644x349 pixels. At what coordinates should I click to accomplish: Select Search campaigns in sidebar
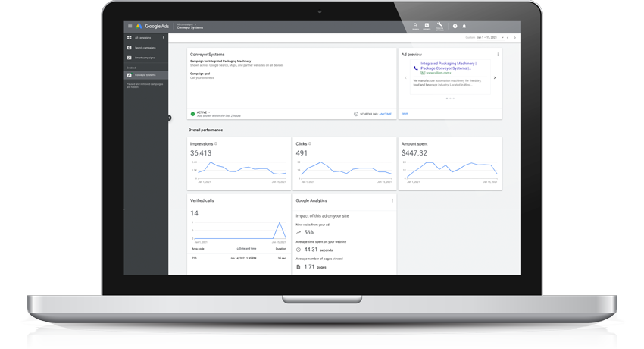(x=145, y=48)
